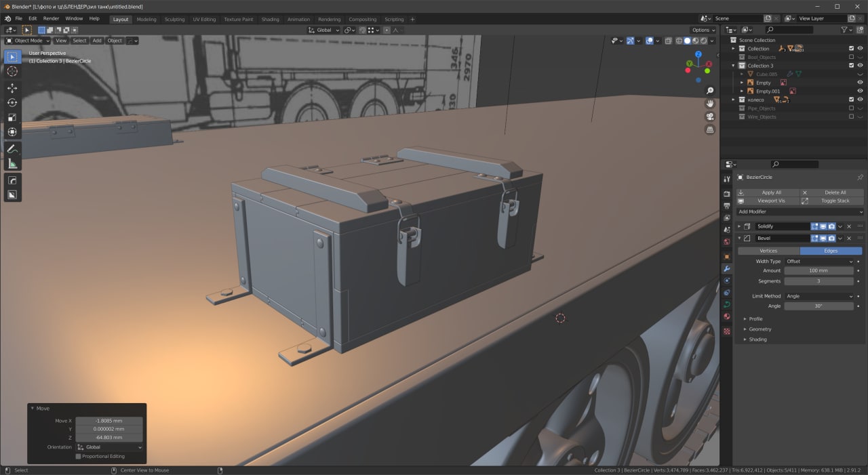This screenshot has height=475, width=868.
Task: Open the Orientation Global dropdown in Move panel
Action: [x=110, y=447]
